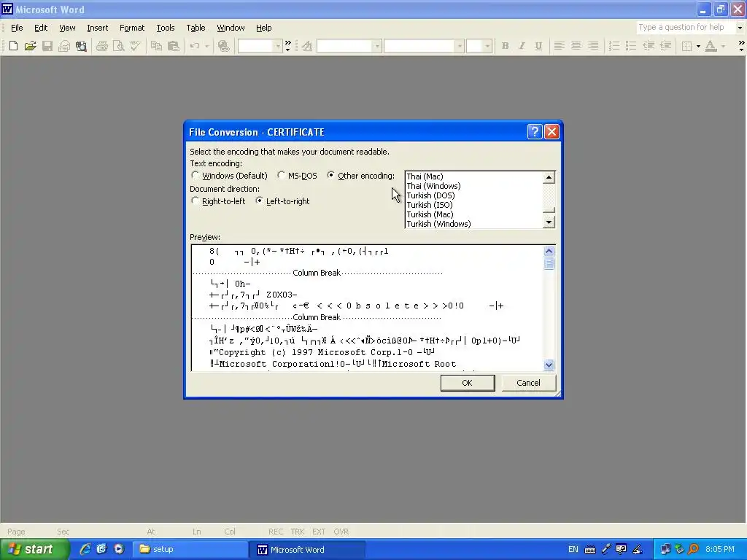Viewport: 747px width, 560px height.
Task: Open the Edit menu
Action: [x=41, y=28]
